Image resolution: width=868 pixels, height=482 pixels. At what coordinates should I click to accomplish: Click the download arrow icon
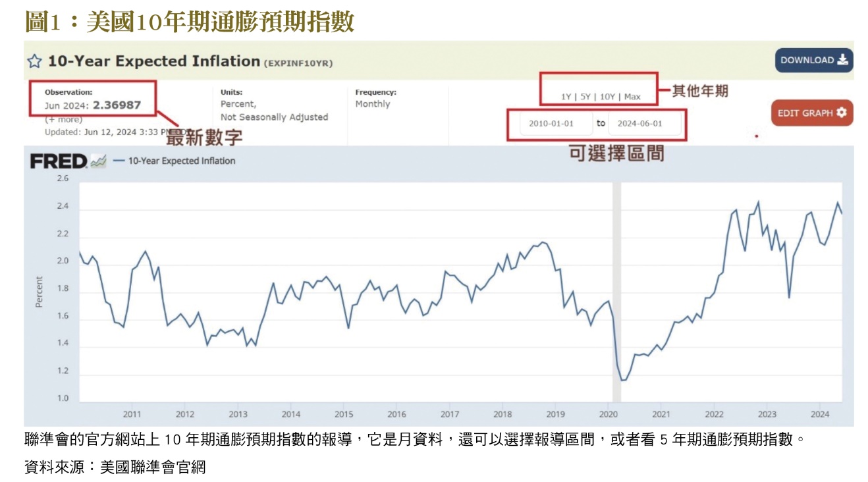point(843,60)
